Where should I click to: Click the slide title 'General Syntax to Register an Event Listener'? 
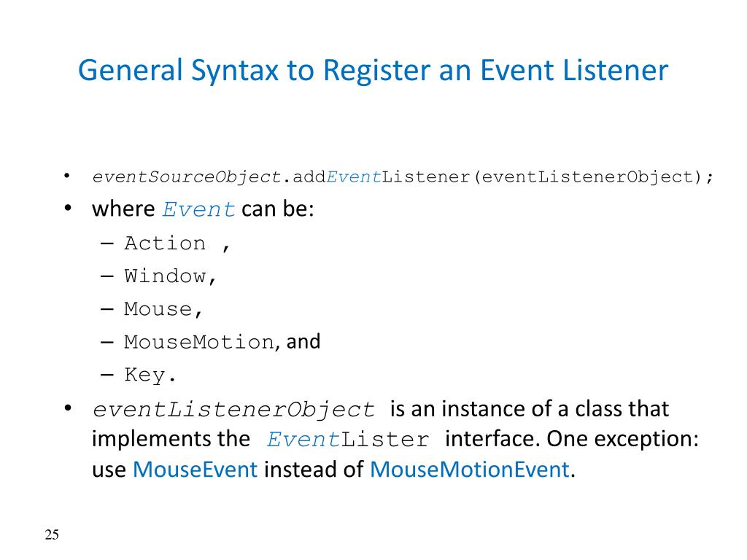point(373,71)
